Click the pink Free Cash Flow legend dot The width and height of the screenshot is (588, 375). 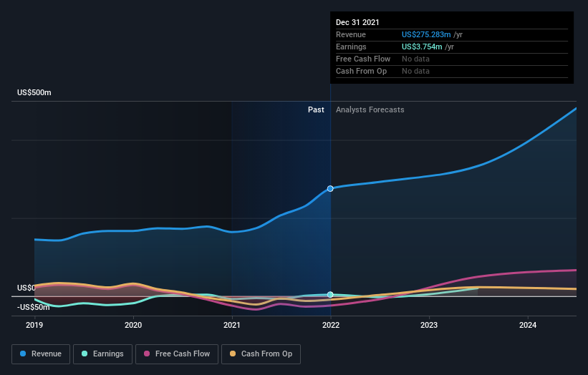pyautogui.click(x=147, y=354)
